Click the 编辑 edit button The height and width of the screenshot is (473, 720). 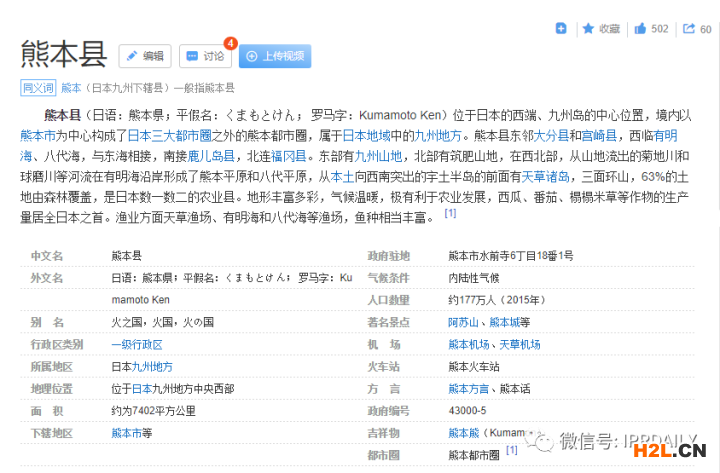[145, 56]
